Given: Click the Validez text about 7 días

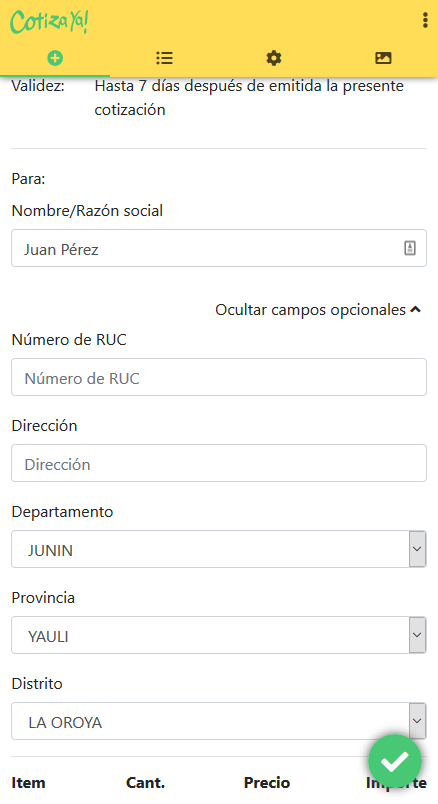Looking at the screenshot, I should [249, 97].
